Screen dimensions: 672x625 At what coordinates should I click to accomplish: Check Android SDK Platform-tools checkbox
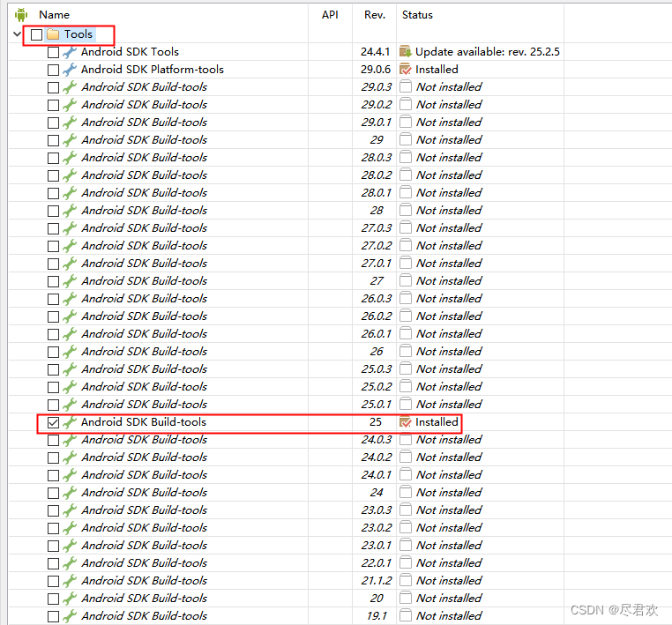(x=53, y=70)
